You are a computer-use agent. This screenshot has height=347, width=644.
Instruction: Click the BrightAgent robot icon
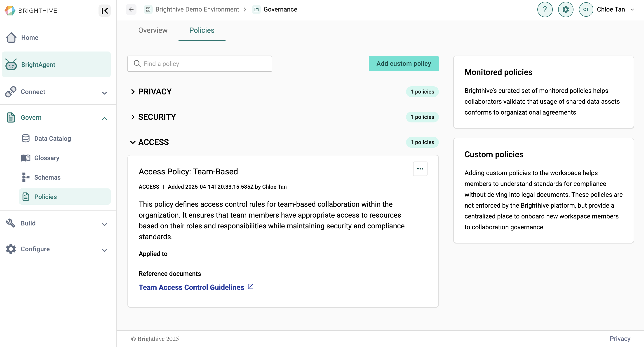[11, 65]
